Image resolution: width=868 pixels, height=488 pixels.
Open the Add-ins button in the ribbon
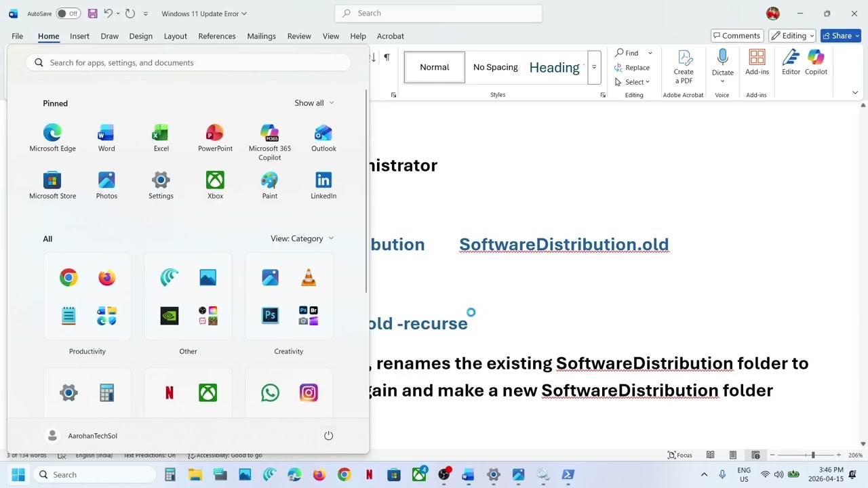757,62
